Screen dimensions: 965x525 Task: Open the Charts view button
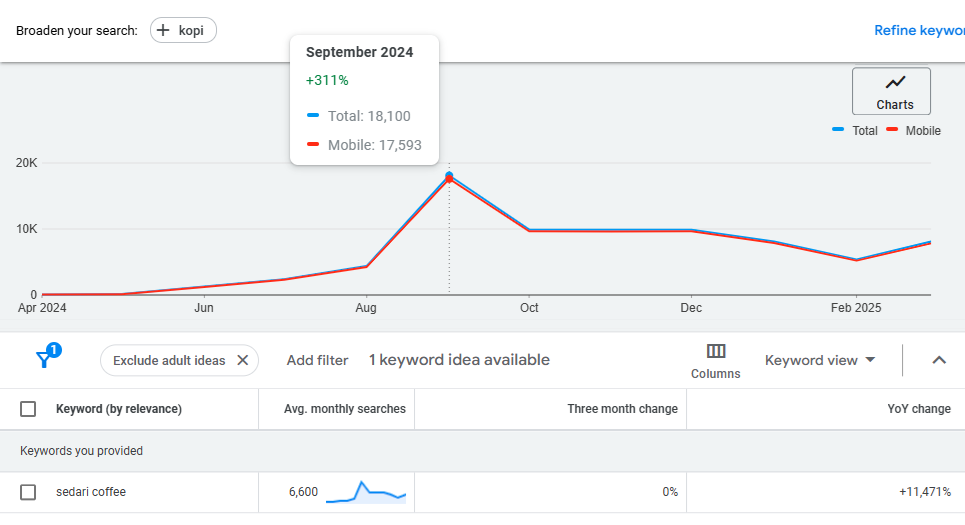tap(891, 91)
